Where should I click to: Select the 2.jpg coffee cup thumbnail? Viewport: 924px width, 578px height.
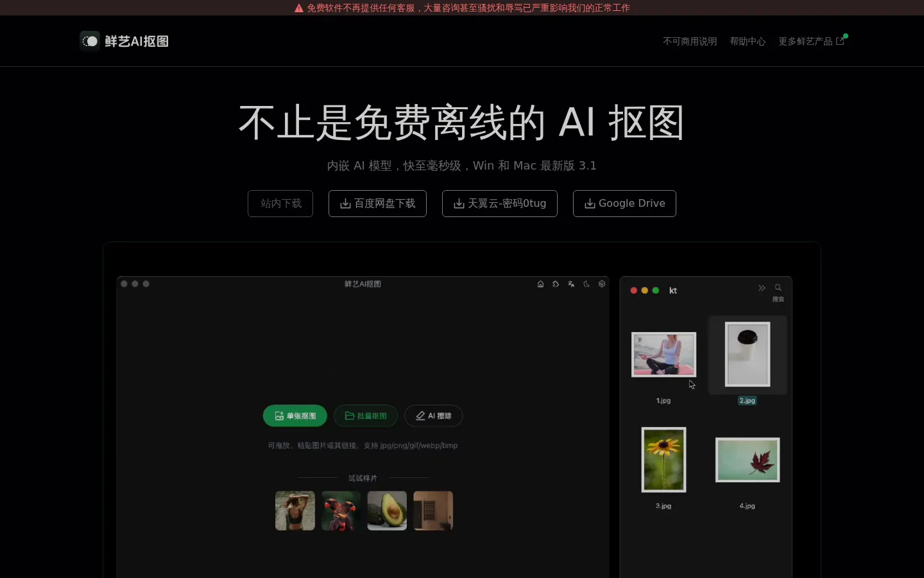click(x=748, y=355)
